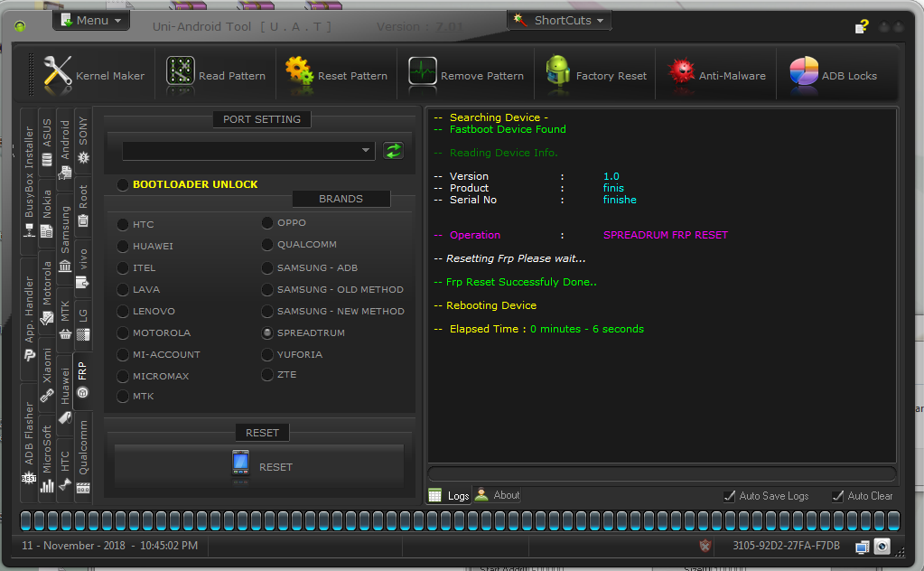Viewport: 924px width, 571px height.
Task: Open the Anti-Malware tool
Action: tap(716, 75)
